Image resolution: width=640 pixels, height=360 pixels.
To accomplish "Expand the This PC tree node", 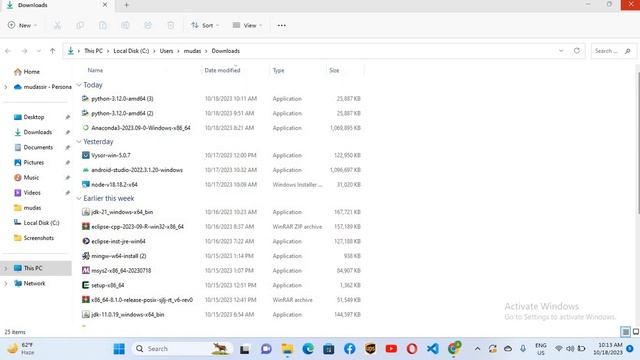I will (x=6, y=268).
